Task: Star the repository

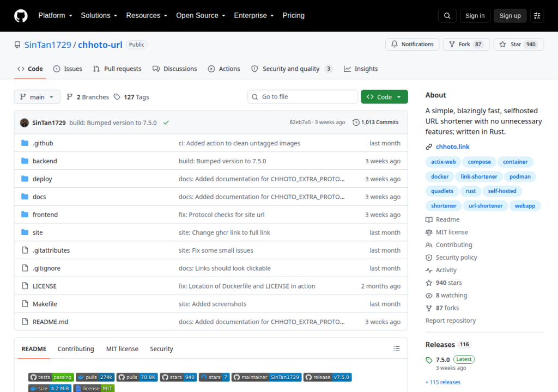Action: [x=518, y=44]
